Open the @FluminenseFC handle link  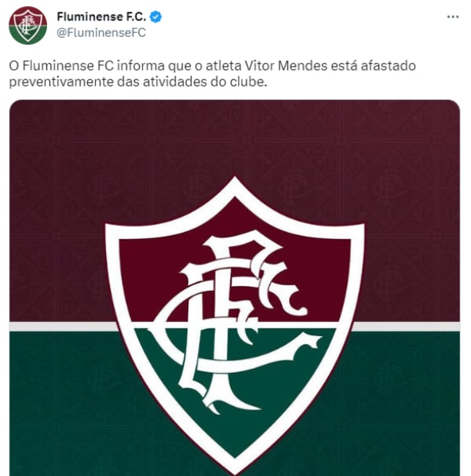pyautogui.click(x=101, y=32)
